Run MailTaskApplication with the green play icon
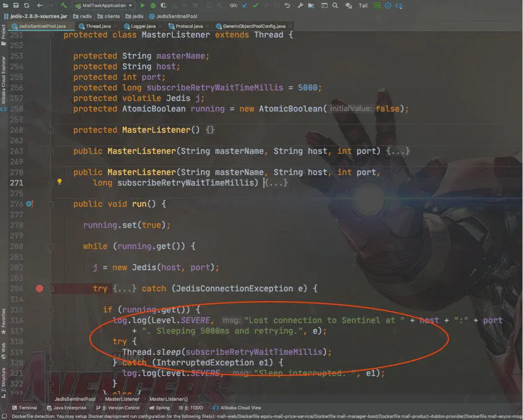This screenshot has height=420, width=523. click(143, 6)
